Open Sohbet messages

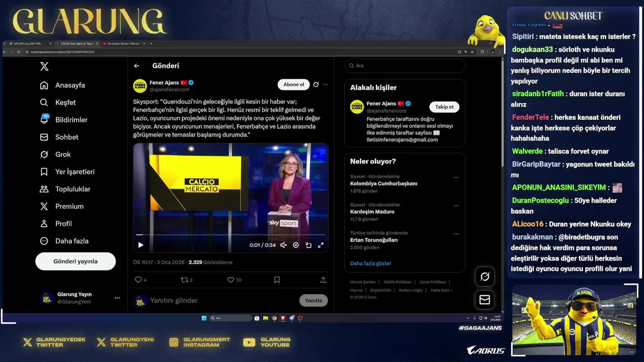pos(59,137)
